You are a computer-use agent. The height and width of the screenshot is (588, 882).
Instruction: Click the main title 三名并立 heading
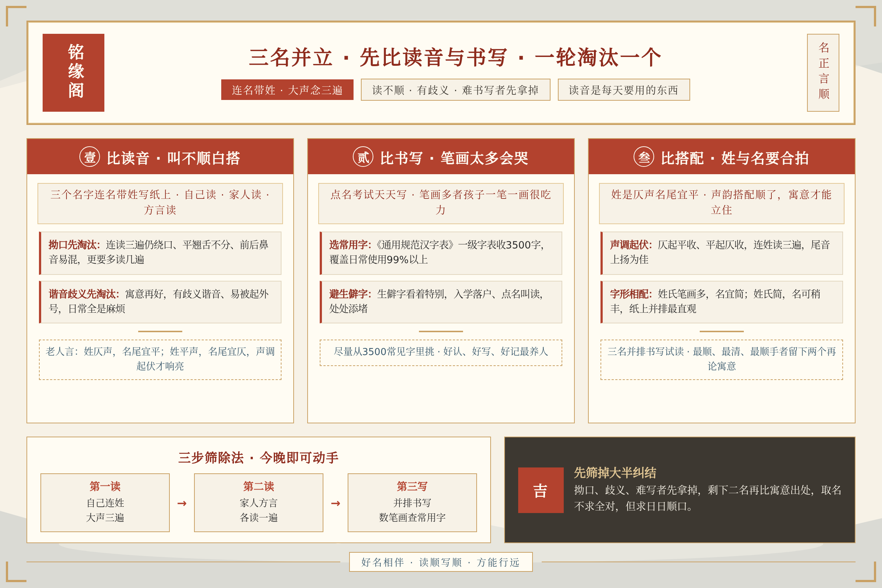point(455,57)
